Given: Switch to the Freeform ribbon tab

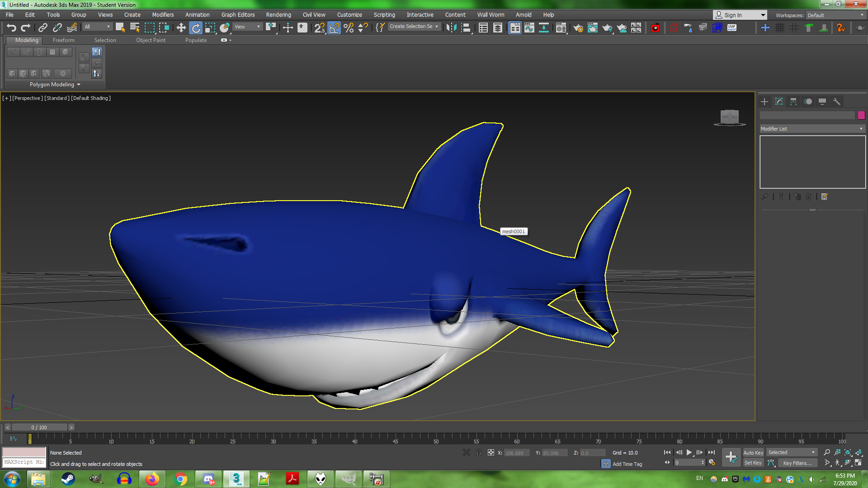Looking at the screenshot, I should pos(63,40).
